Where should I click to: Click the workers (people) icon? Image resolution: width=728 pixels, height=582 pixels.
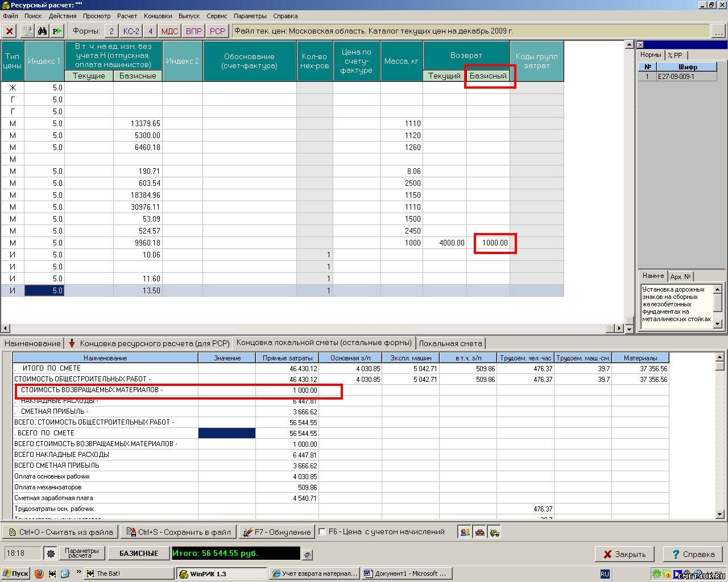(465, 532)
